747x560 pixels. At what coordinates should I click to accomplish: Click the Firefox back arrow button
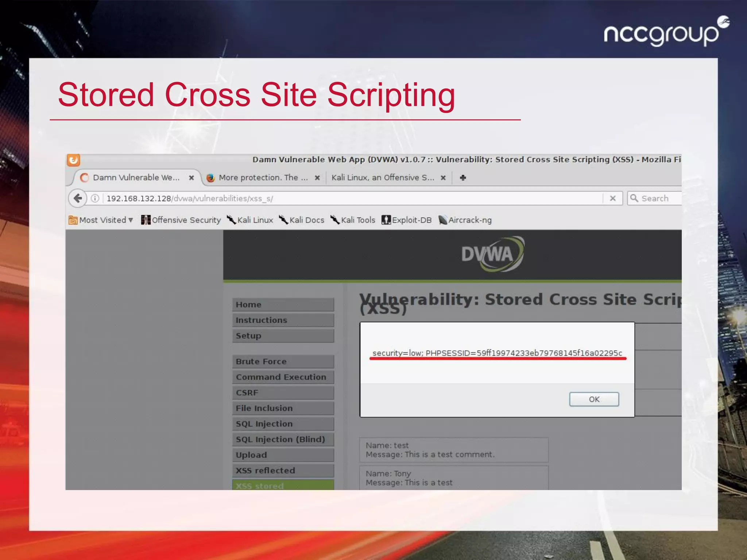(78, 198)
